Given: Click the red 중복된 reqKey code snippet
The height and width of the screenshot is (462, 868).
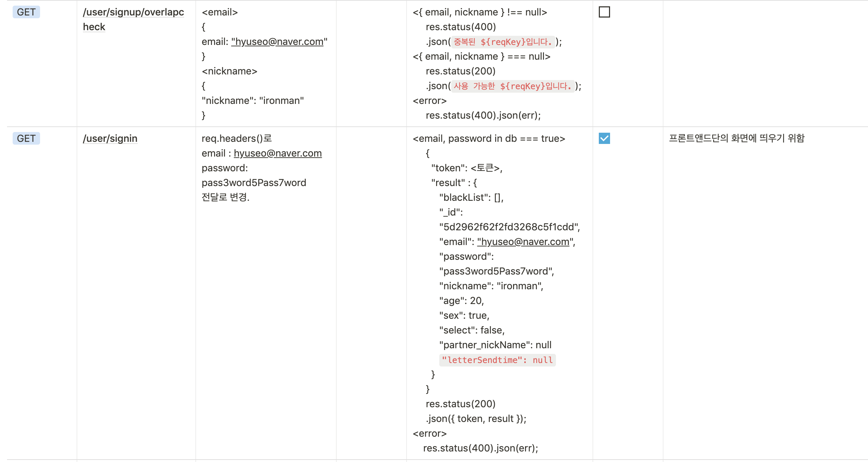Looking at the screenshot, I should 503,42.
